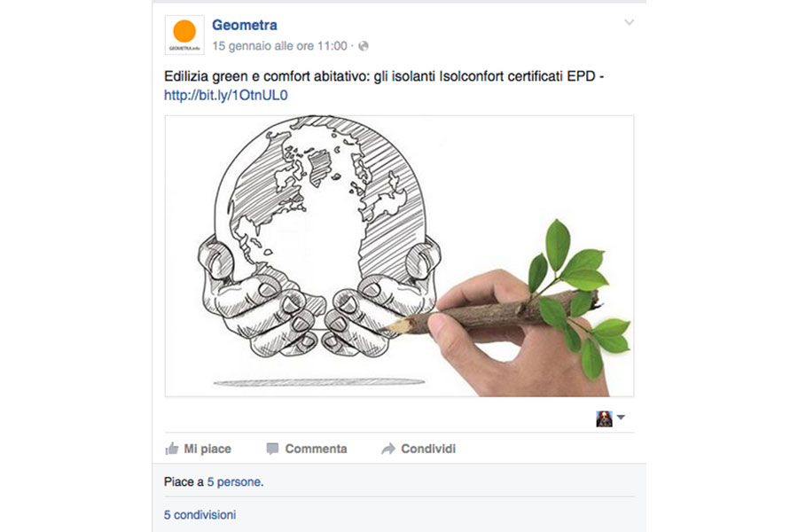
Task: View the 5 persone who liked the post
Action: point(234,482)
